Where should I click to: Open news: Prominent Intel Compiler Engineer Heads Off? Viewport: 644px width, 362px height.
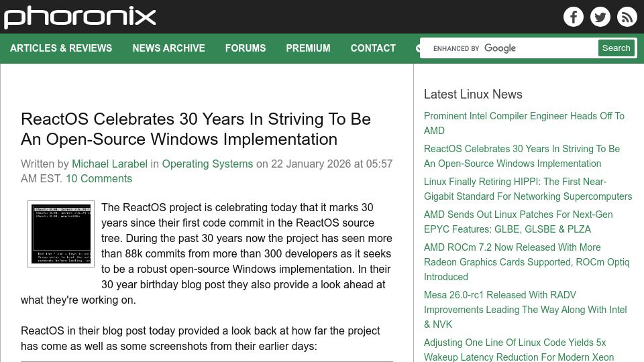pyautogui.click(x=524, y=123)
